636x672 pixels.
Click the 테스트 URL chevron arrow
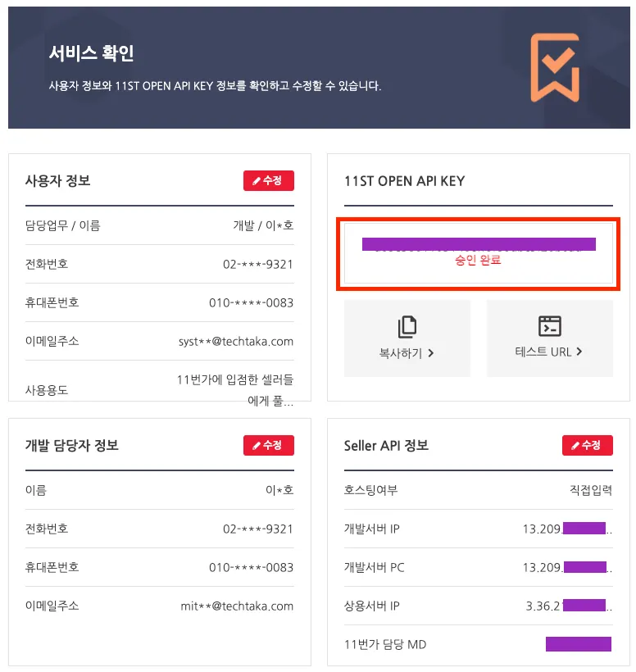[579, 352]
